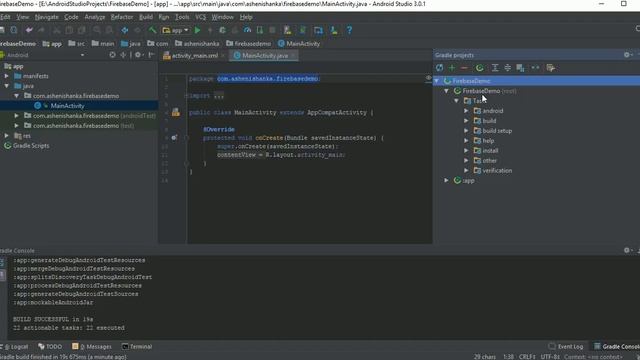The image size is (640, 360).
Task: Open the Logcat tool window
Action: click(x=15, y=347)
